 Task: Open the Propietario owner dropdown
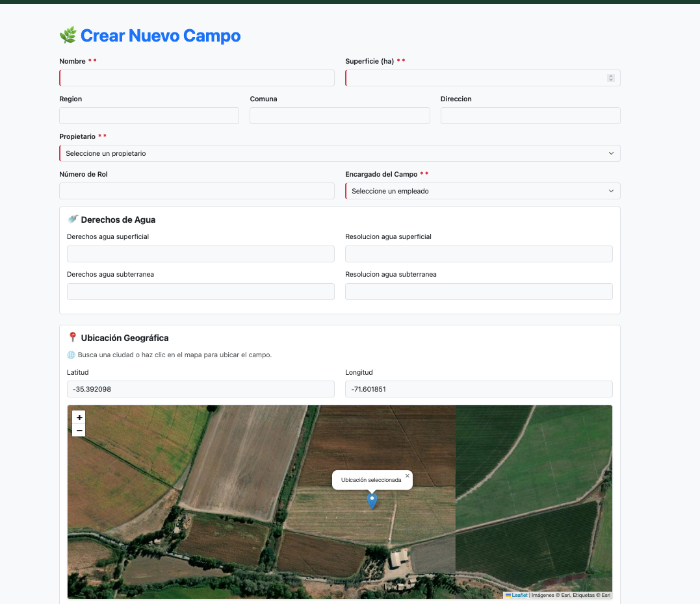click(x=339, y=153)
